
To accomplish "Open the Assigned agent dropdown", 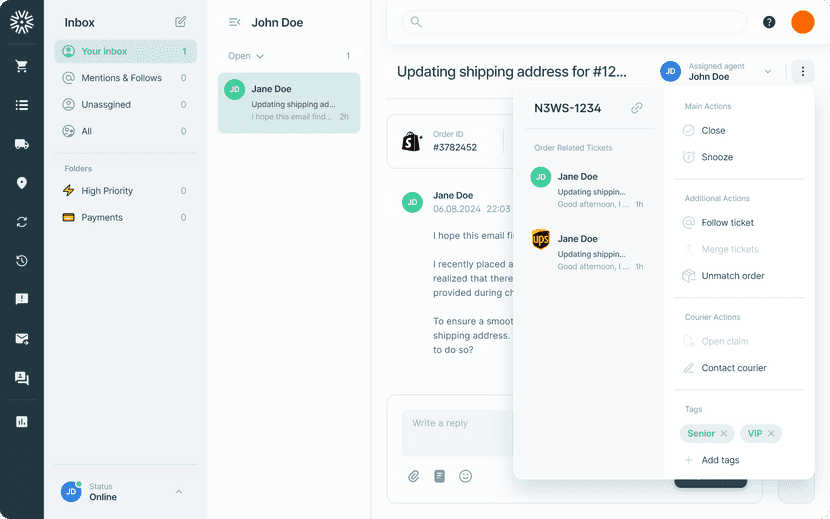I will tap(767, 71).
